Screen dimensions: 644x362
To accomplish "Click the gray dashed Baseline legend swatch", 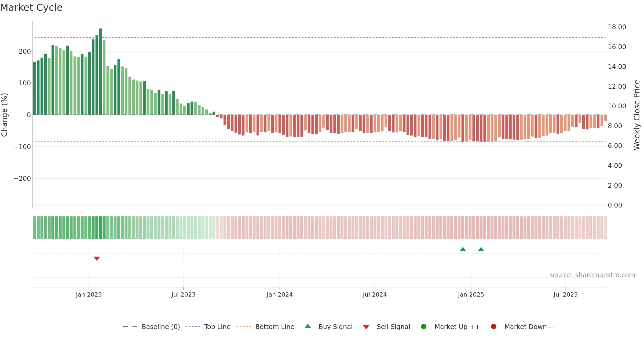I will [130, 327].
